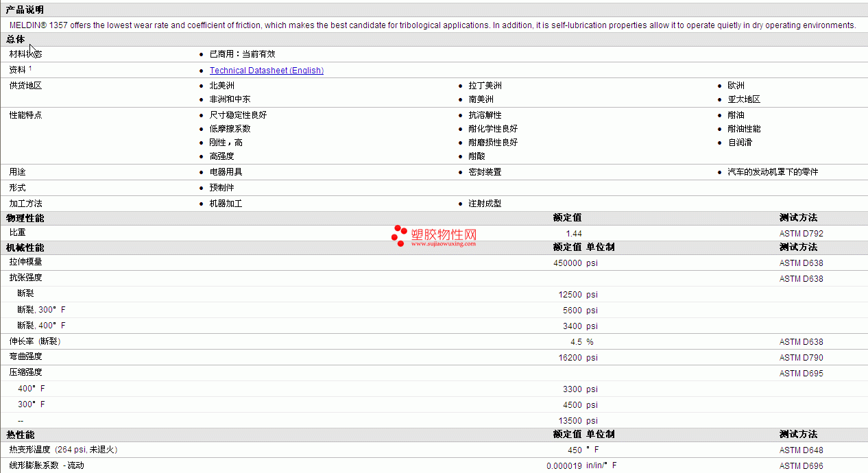Select the 物理性能 section header
The image size is (868, 473).
25,218
